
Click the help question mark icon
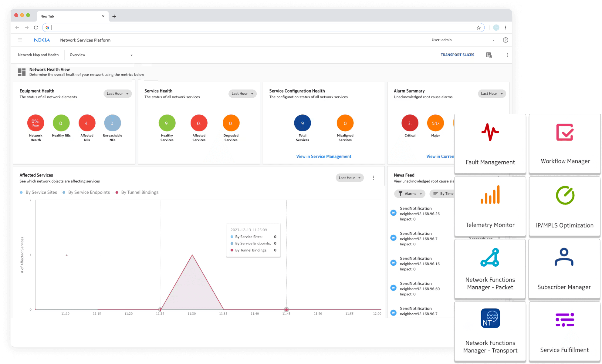(505, 40)
